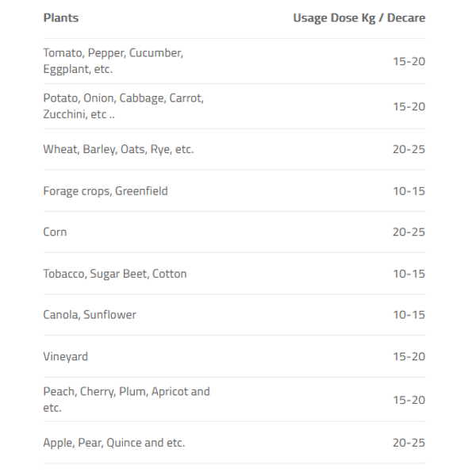Click the 15-20 dose for Tomato, Pepper
The height and width of the screenshot is (476, 476).
tap(409, 61)
